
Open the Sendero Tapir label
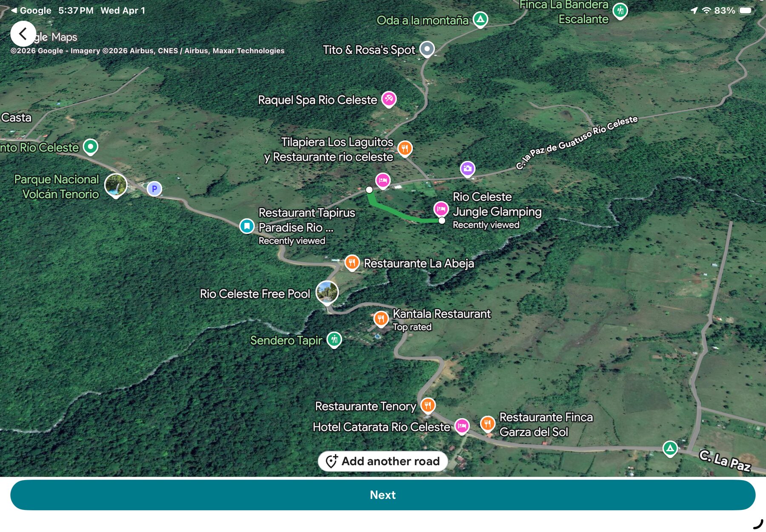pyautogui.click(x=286, y=340)
